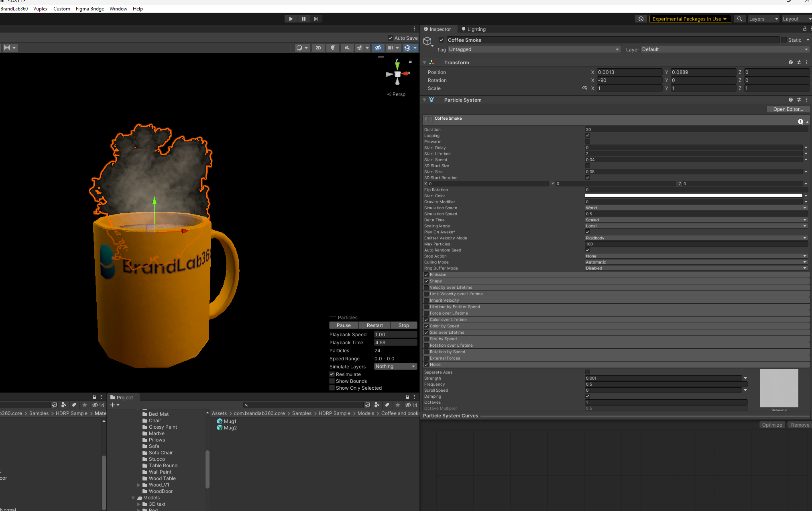The height and width of the screenshot is (511, 812).
Task: Open Undo History clock icon
Action: tap(641, 19)
